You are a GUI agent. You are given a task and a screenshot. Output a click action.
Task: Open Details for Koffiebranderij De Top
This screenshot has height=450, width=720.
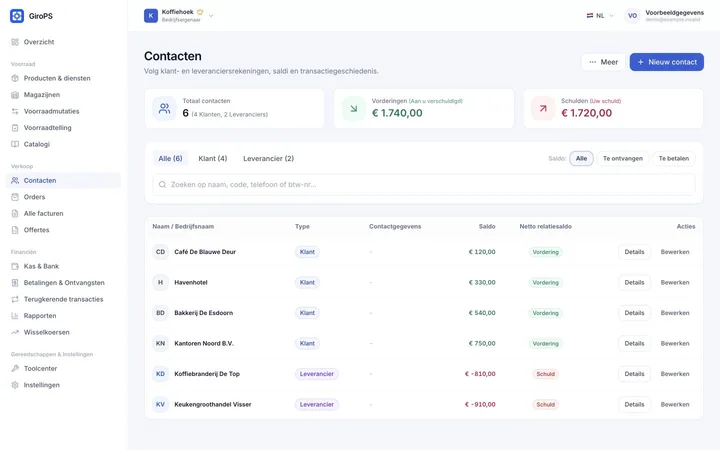tap(634, 374)
